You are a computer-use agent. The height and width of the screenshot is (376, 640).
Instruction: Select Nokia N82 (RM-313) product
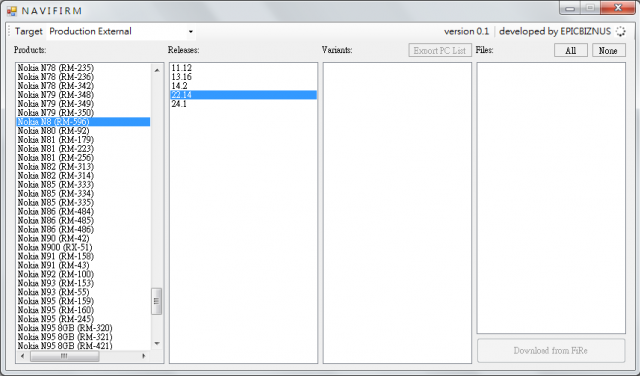coord(83,167)
